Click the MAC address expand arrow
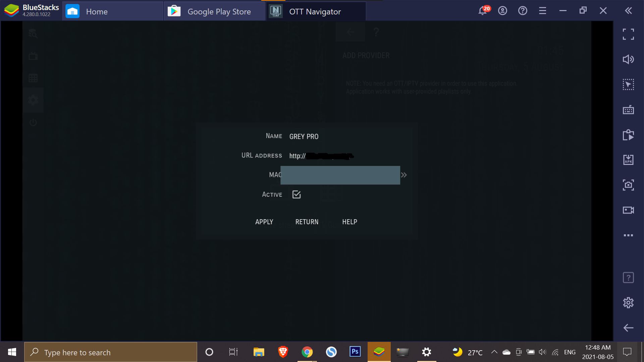644x362 pixels. [404, 175]
